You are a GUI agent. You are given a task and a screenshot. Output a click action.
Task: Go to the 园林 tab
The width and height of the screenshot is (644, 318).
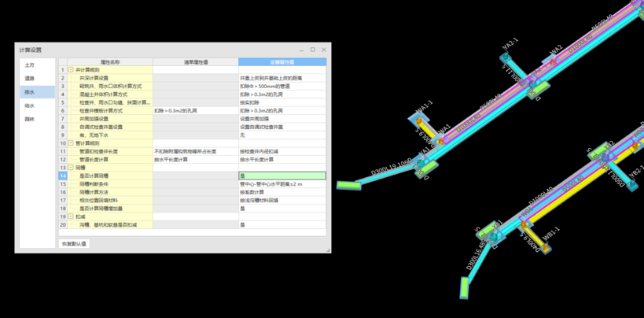click(30, 119)
